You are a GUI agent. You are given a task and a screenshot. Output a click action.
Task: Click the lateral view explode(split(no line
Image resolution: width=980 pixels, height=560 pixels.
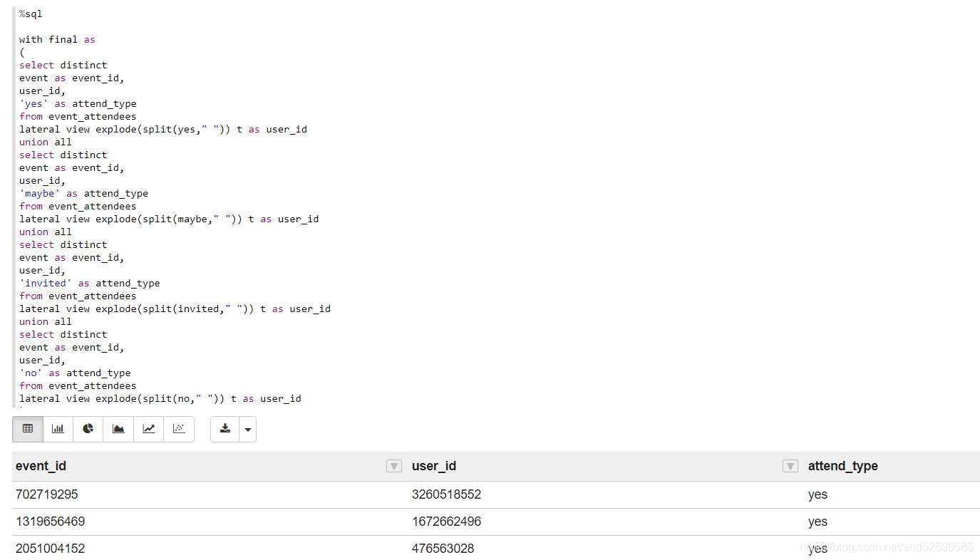click(160, 398)
